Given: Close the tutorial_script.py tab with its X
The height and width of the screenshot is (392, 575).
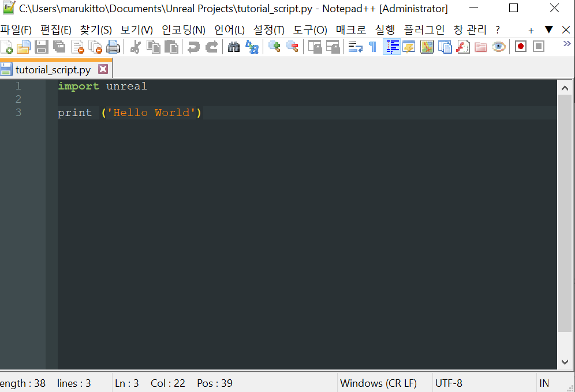Looking at the screenshot, I should [103, 69].
